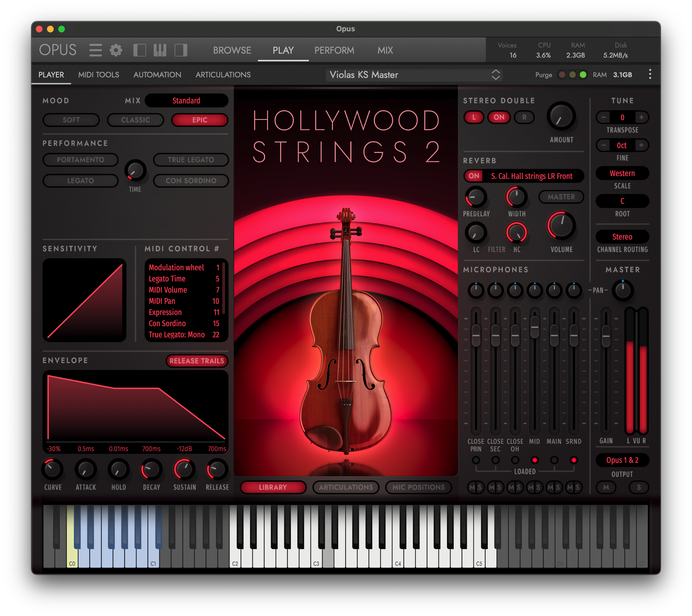The height and width of the screenshot is (616, 692).
Task: Click the bottom Articulations button
Action: pyautogui.click(x=345, y=487)
